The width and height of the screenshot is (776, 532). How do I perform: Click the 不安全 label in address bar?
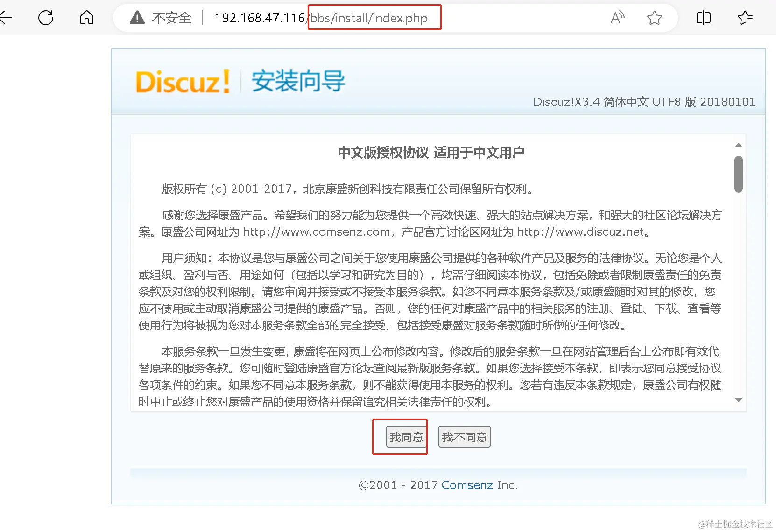pos(172,18)
